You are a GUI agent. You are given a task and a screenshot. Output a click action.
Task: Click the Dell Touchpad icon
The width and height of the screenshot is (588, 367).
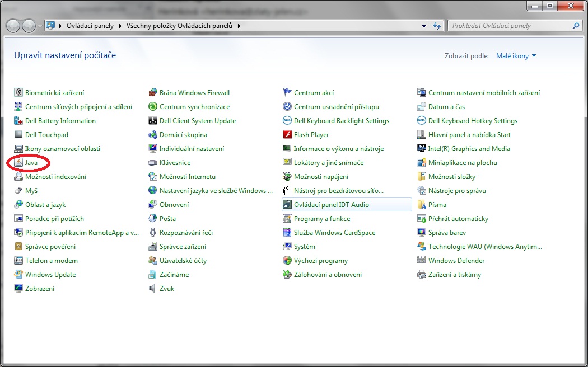tap(19, 135)
